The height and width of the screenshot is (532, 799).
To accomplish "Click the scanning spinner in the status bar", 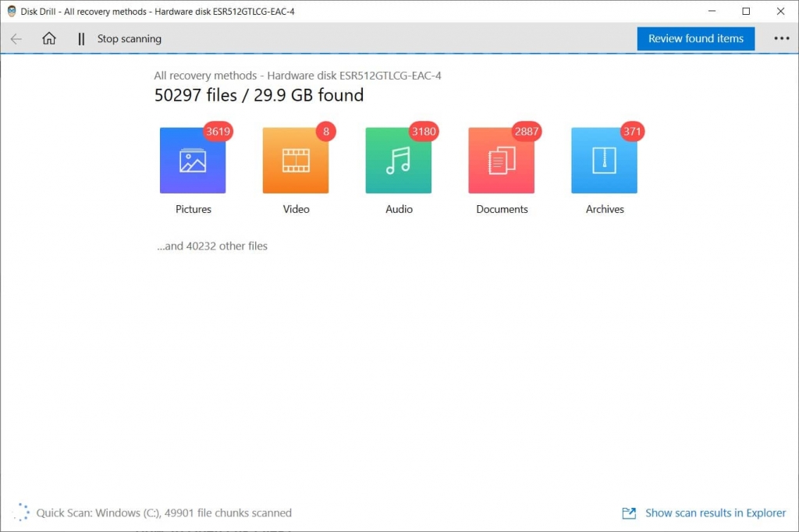I will (x=21, y=512).
